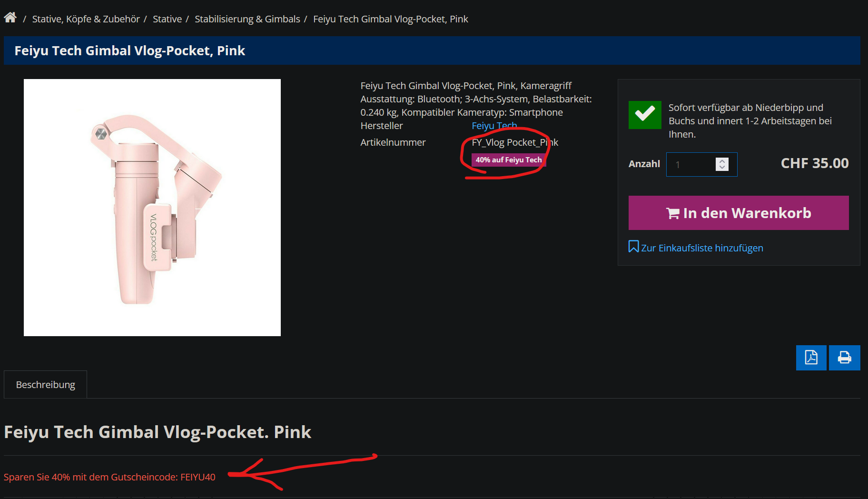Select Zur Einkaufsliste hinzufügen link text
Viewport: 868px width, 499px height.
point(702,248)
